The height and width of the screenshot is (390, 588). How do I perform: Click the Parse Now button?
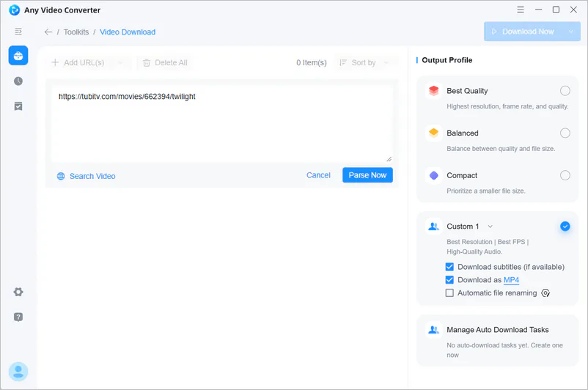367,175
